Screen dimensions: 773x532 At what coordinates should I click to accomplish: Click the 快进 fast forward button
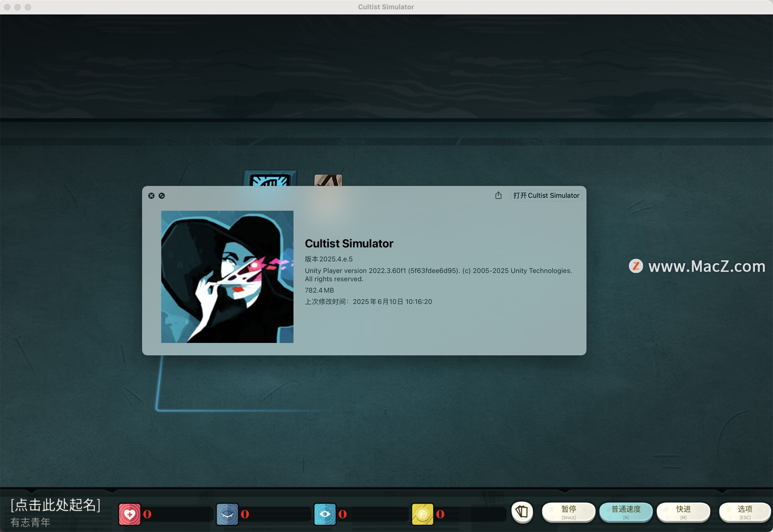point(683,512)
